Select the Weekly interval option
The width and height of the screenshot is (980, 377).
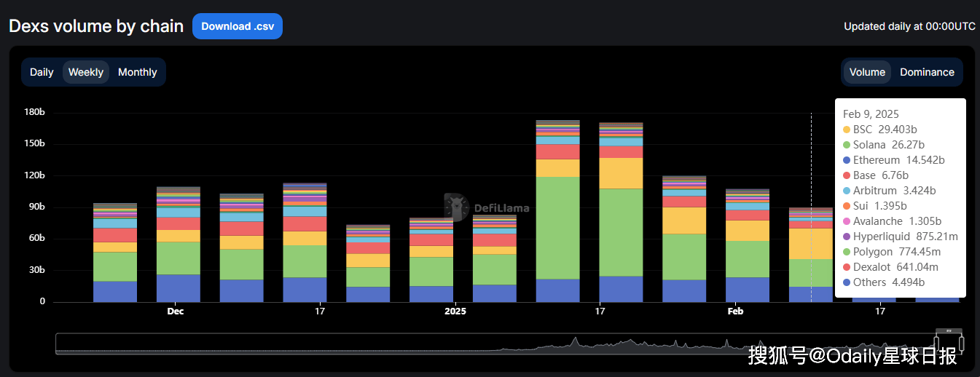pos(86,72)
